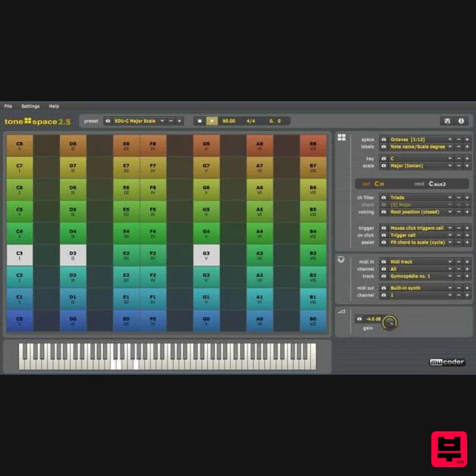
Task: Open the Gymnopédie no. 1 track dropdown
Action: coord(421,276)
